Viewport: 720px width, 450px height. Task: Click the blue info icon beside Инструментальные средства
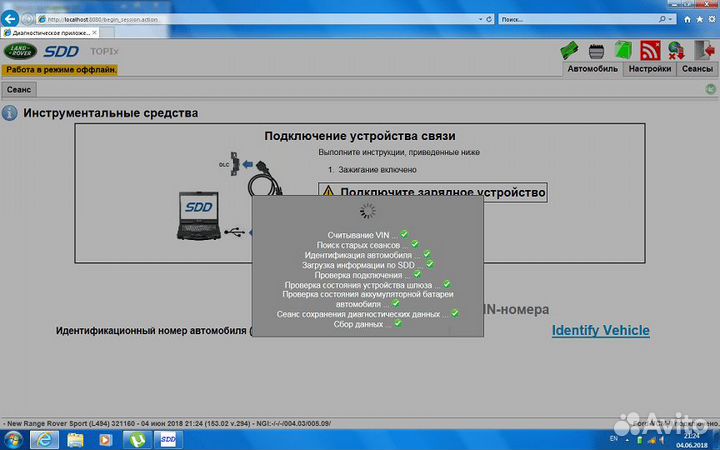(x=10, y=113)
